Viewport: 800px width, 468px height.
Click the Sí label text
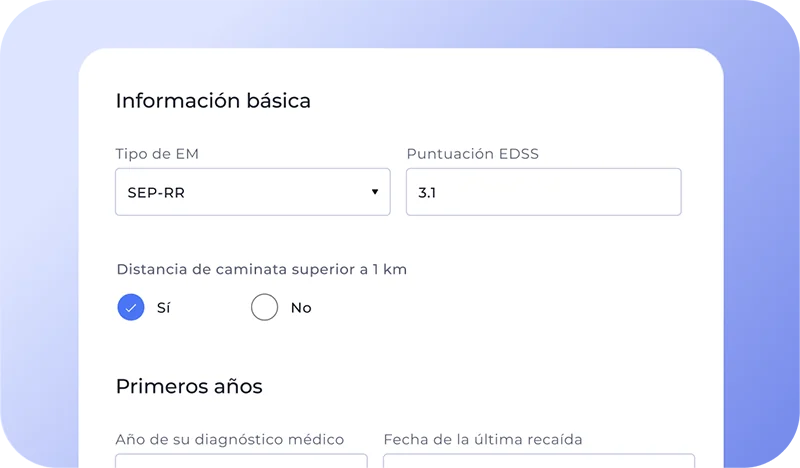click(163, 308)
